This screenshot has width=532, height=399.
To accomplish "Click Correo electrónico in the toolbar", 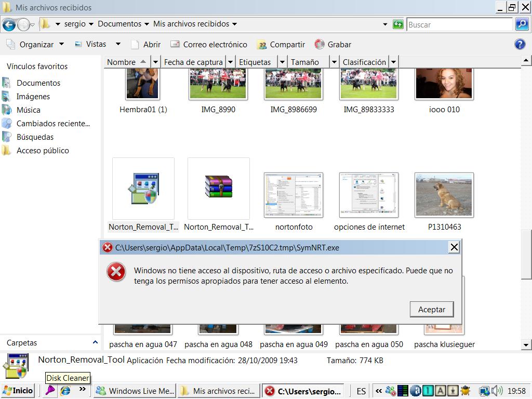I will click(x=209, y=44).
